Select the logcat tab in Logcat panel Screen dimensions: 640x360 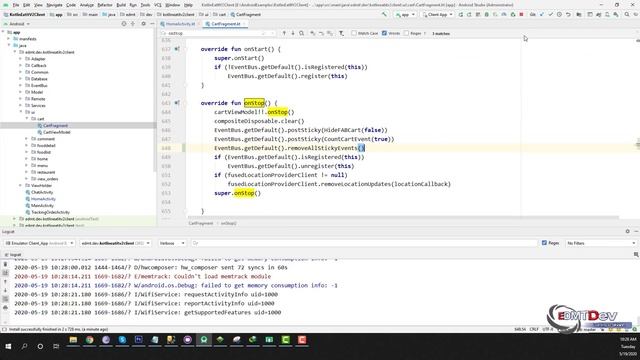pyautogui.click(x=13, y=254)
